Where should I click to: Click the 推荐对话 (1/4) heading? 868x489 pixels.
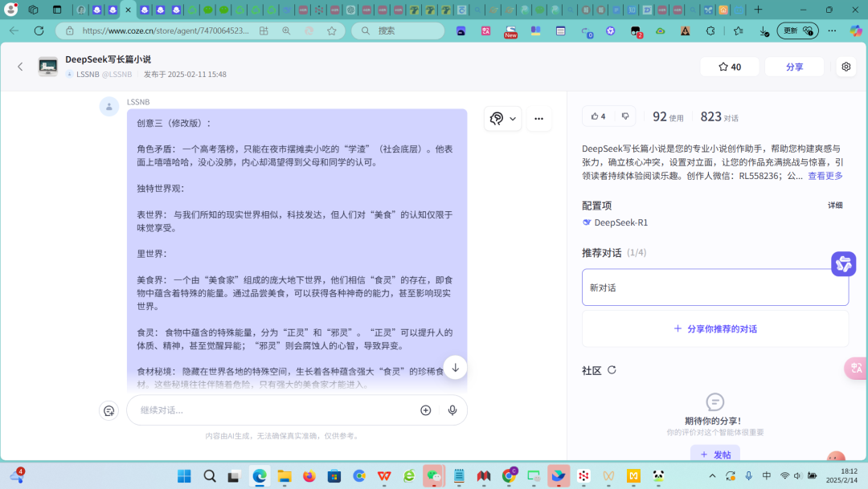click(x=614, y=253)
